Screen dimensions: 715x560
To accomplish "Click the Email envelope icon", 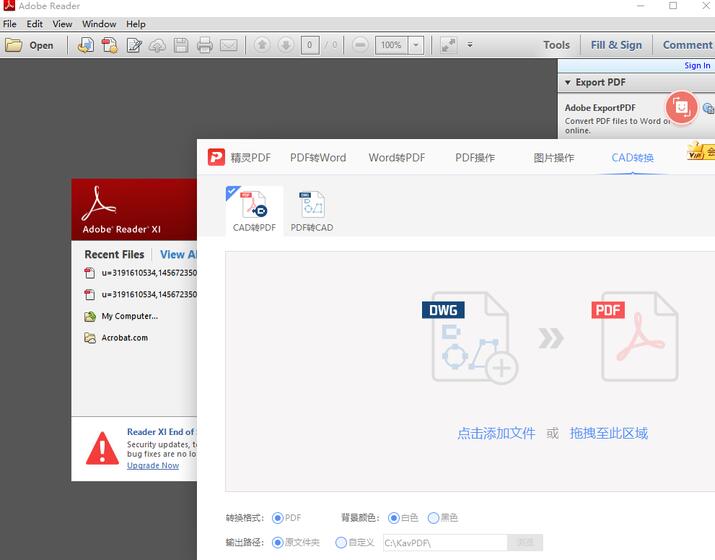I will tap(228, 45).
